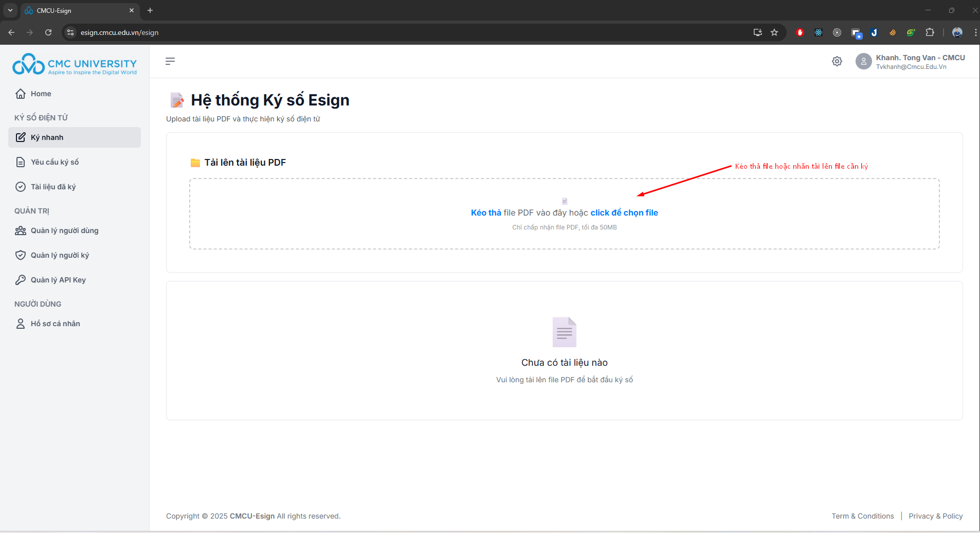980x533 pixels.
Task: Open Tài liệu đã ký page
Action: pos(53,187)
